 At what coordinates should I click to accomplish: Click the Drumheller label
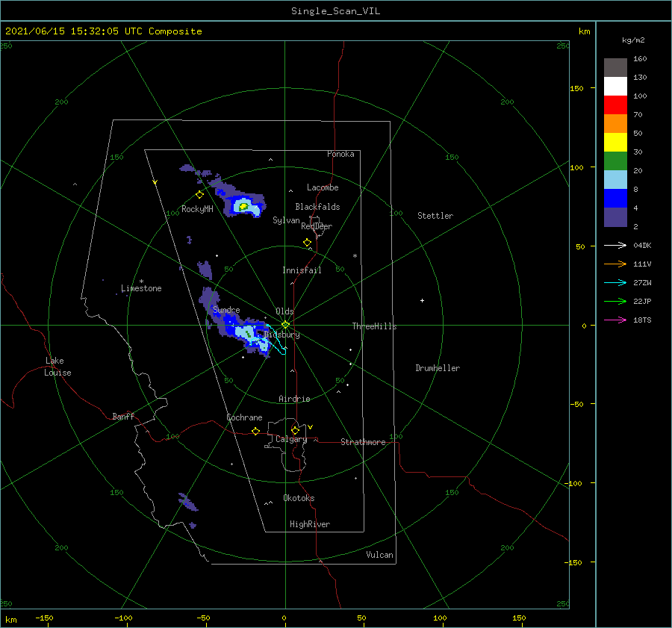tap(438, 368)
